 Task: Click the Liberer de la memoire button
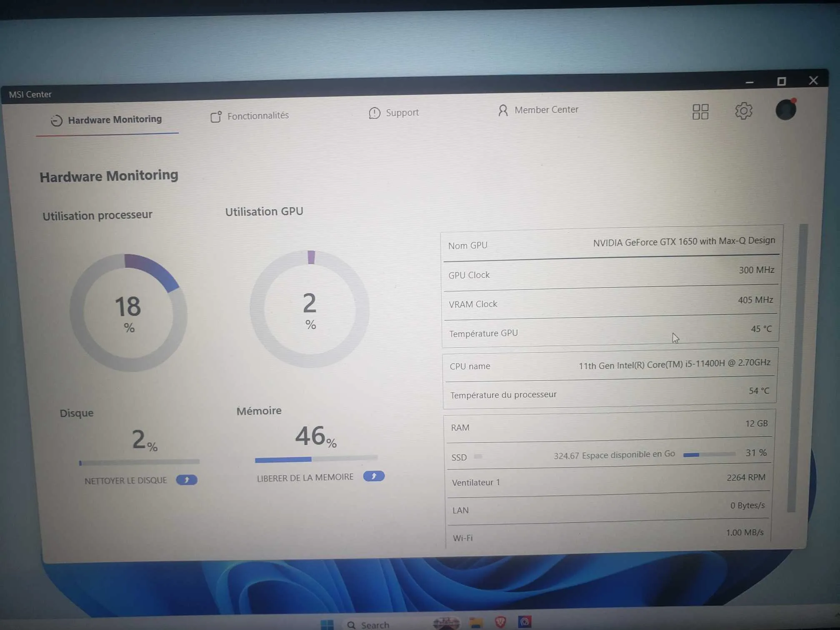click(374, 476)
